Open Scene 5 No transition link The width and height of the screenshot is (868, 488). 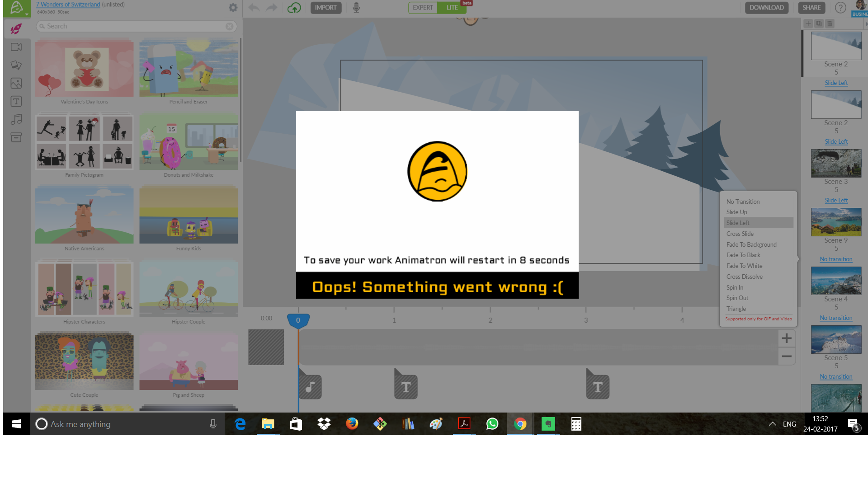click(x=836, y=376)
